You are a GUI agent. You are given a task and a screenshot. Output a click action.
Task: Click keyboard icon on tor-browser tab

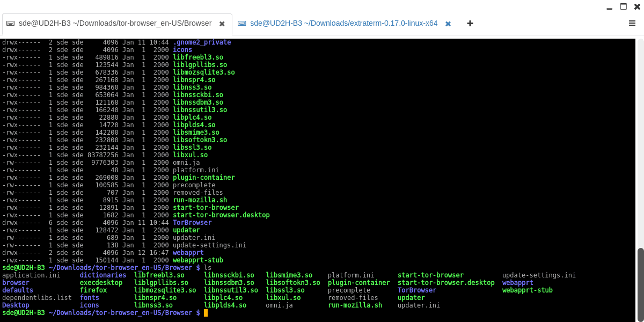[x=10, y=24]
